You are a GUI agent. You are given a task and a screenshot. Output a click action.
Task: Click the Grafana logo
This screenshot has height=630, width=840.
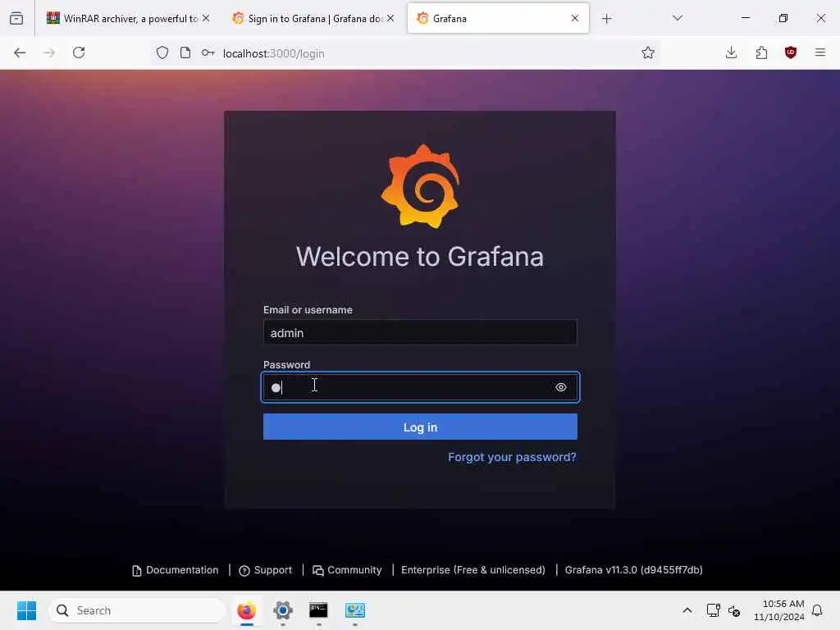click(x=420, y=186)
